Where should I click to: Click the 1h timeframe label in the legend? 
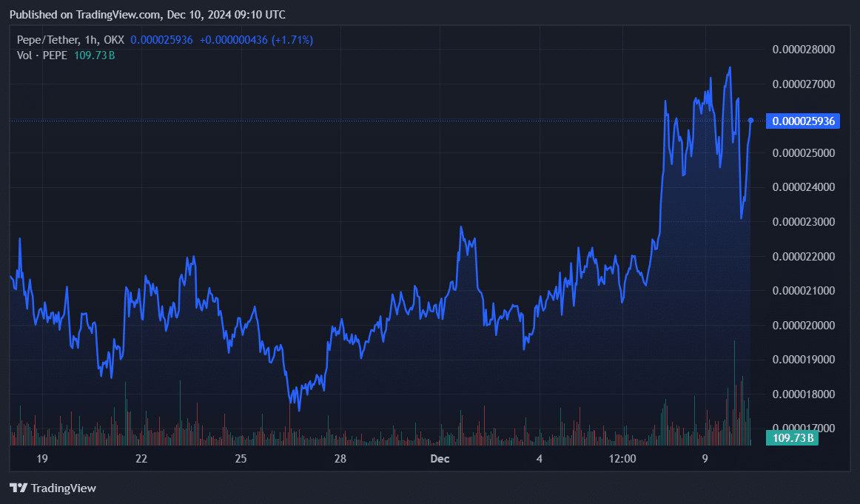[91, 39]
